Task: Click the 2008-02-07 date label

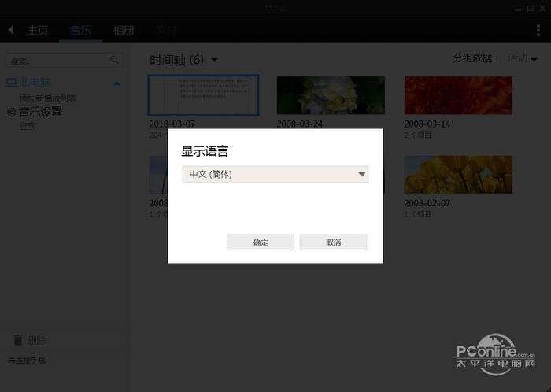Action: pyautogui.click(x=427, y=203)
